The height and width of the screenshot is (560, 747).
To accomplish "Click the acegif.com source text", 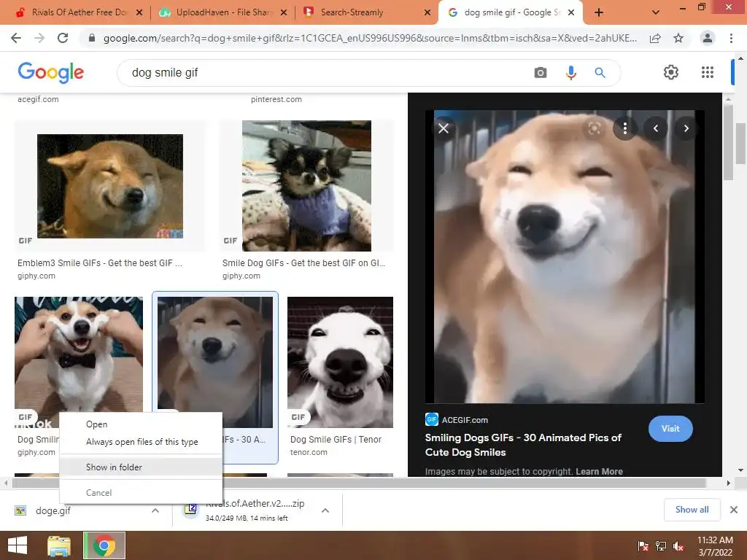I will (38, 99).
